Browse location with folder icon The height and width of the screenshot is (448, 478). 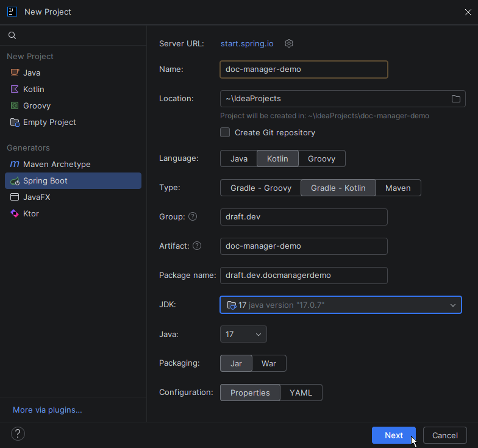(456, 99)
